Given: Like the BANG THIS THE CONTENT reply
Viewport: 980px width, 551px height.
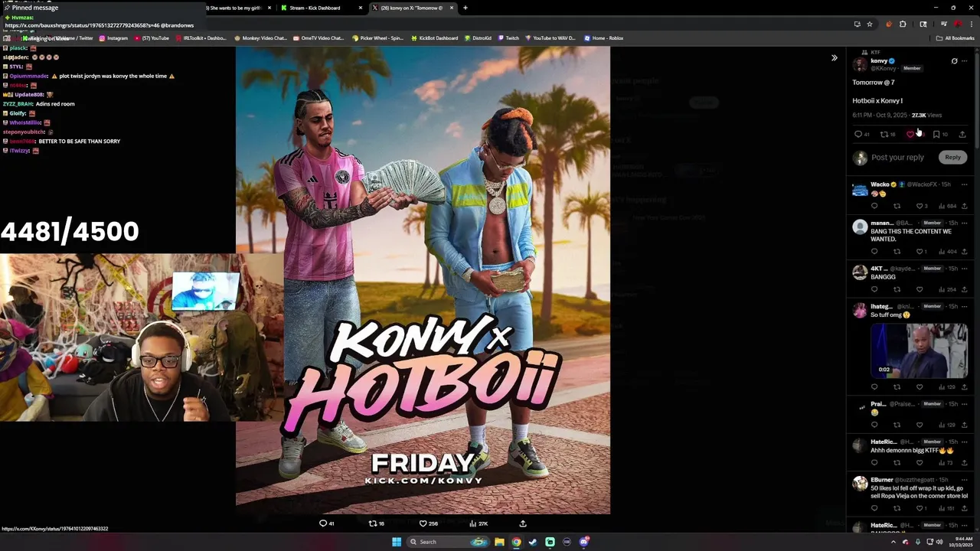Looking at the screenshot, I should point(920,251).
